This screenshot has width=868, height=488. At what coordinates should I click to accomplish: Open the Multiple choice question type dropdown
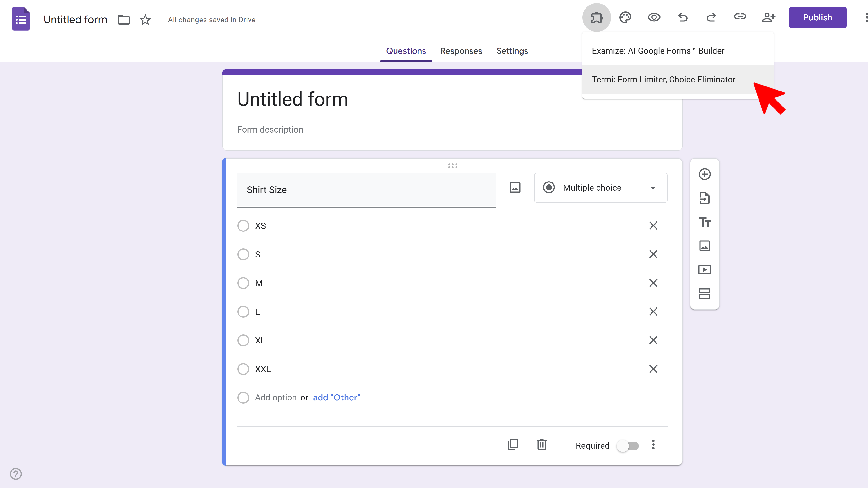pos(601,188)
